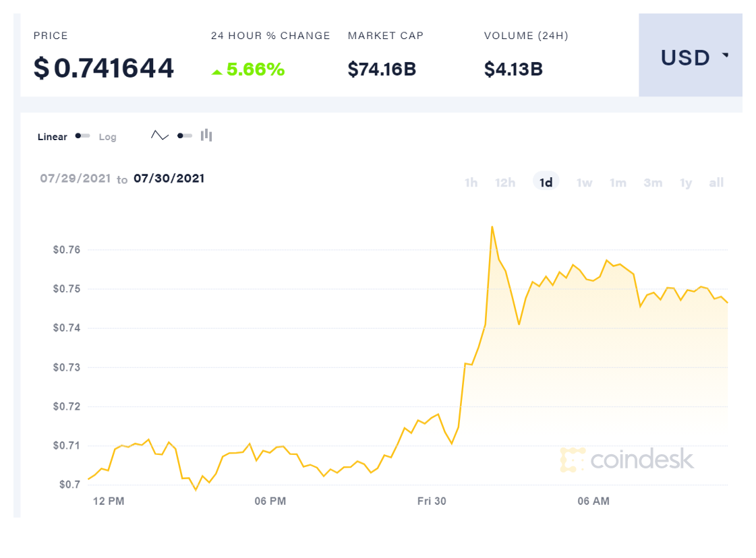Click the candlestick chart icon
Viewport: 756px width, 558px height.
206,135
